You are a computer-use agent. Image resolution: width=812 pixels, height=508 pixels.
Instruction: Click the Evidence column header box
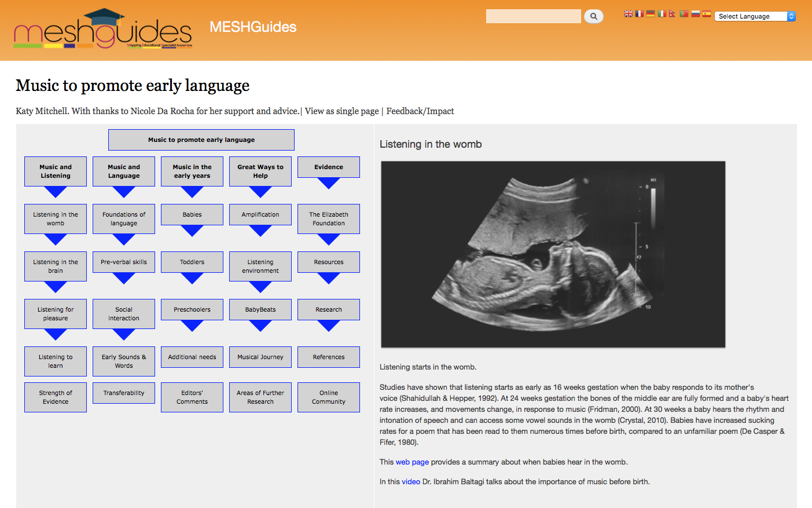click(329, 167)
